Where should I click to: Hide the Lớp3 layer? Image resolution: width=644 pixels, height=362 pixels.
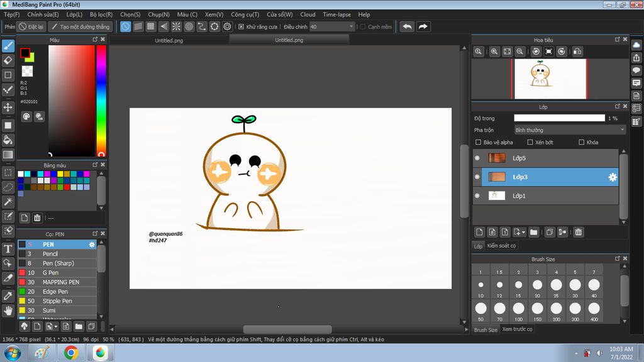(x=477, y=177)
